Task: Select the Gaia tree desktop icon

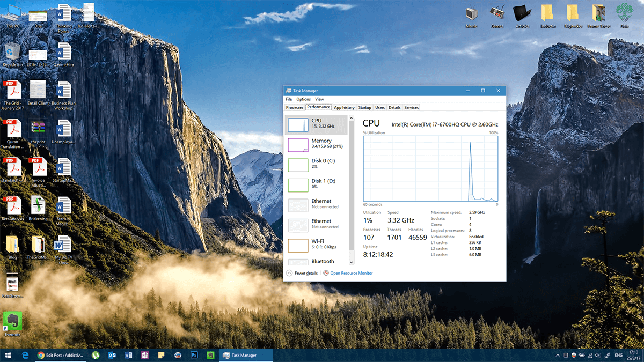Action: (624, 16)
